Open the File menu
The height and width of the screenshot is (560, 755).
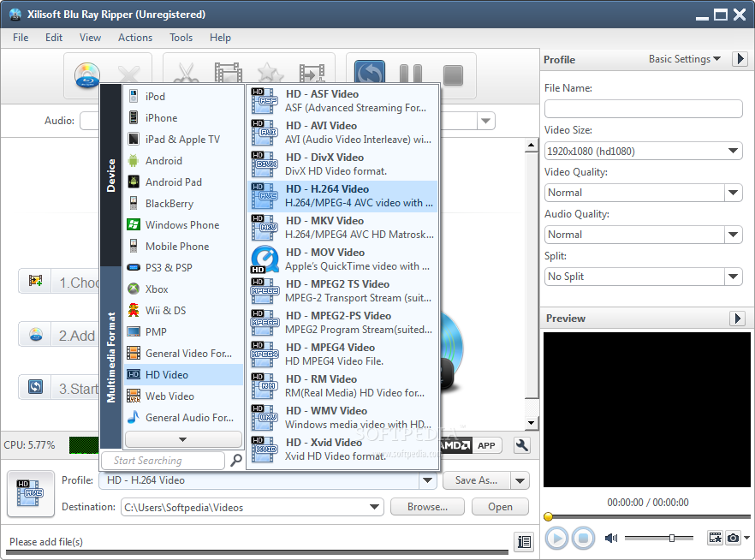click(x=21, y=38)
